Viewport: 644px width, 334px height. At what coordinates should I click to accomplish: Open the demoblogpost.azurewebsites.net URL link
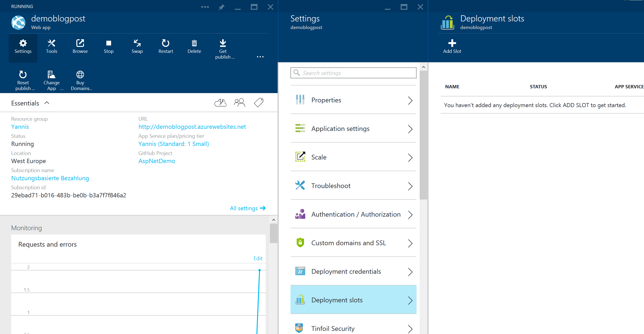(x=192, y=127)
